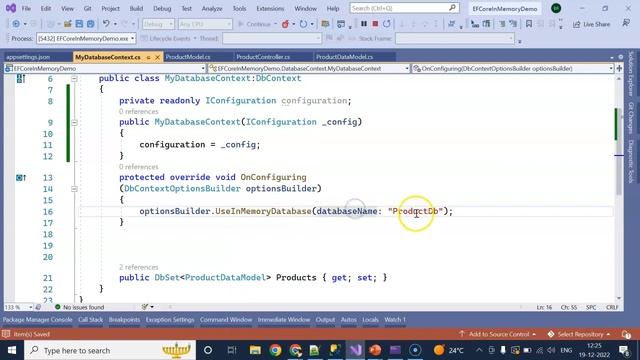Open the feedback icon beside Live Share

click(626, 24)
